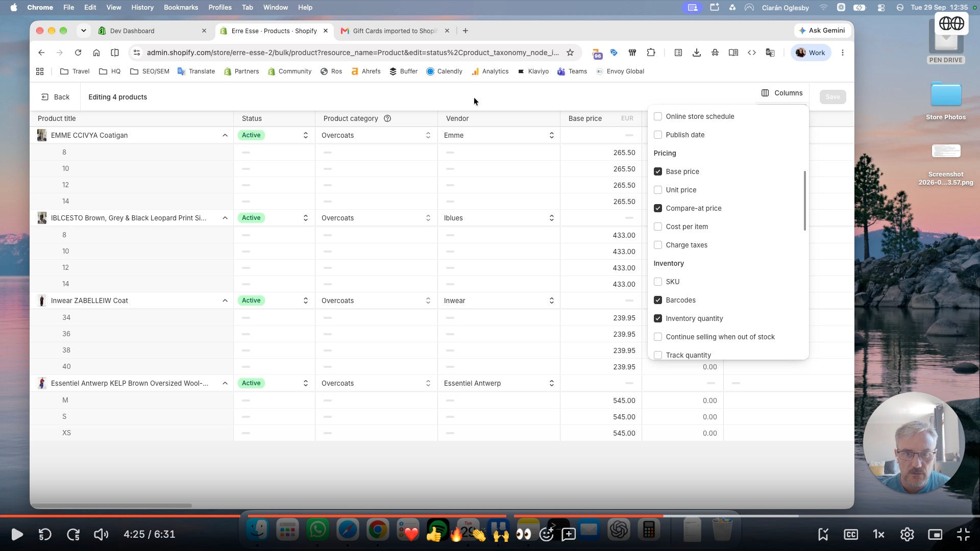Bookmark this page with the star icon

click(570, 53)
